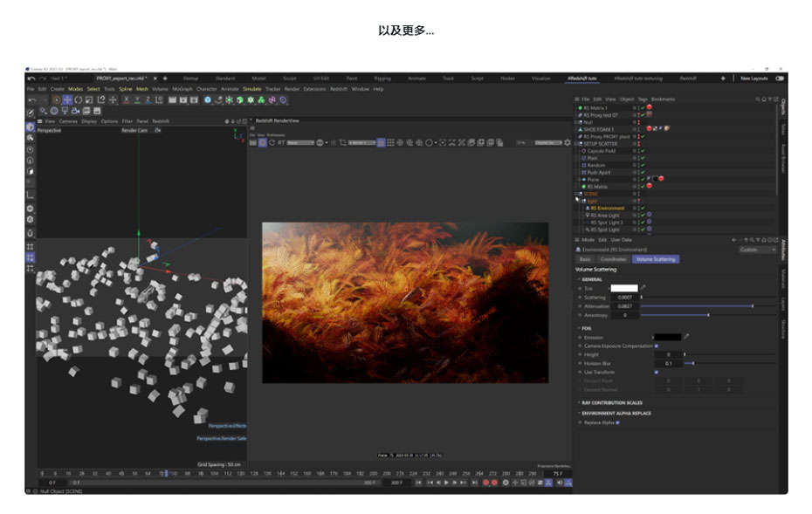812x514 pixels.
Task: Click the black Emission color swatch
Action: [668, 337]
